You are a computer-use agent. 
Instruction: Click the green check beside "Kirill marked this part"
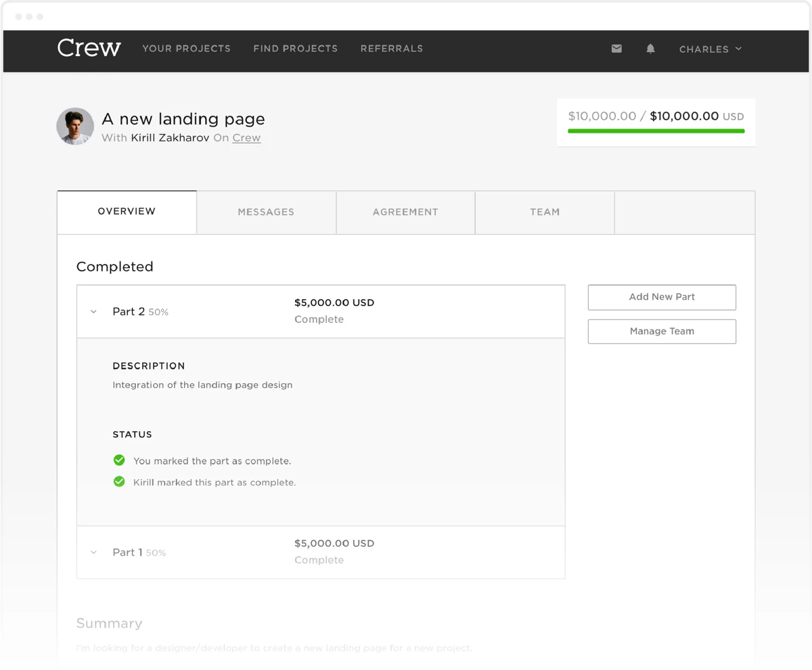pos(119,482)
